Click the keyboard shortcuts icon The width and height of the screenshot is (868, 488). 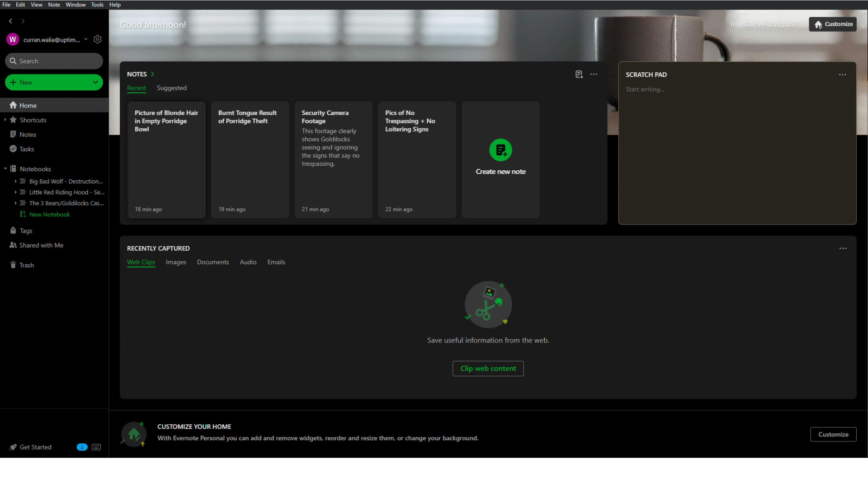point(96,447)
